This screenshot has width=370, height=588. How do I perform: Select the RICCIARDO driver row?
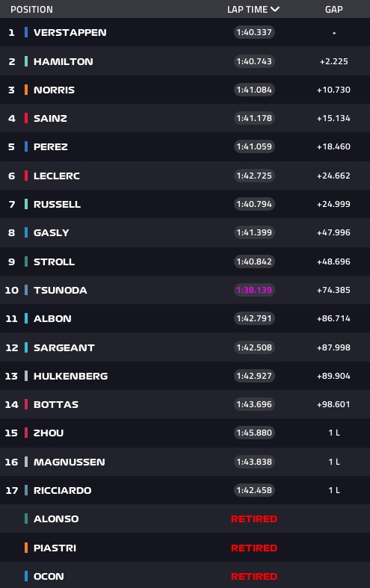[x=185, y=490]
